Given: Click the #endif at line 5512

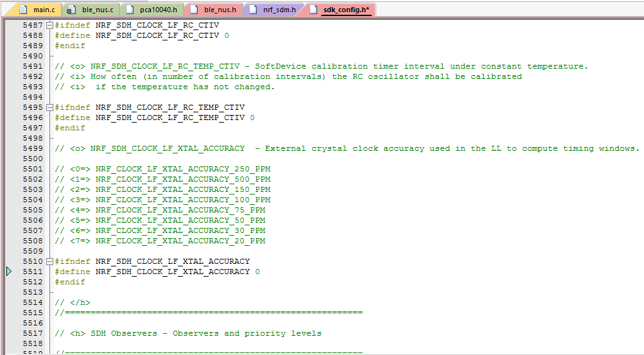Looking at the screenshot, I should coord(70,282).
